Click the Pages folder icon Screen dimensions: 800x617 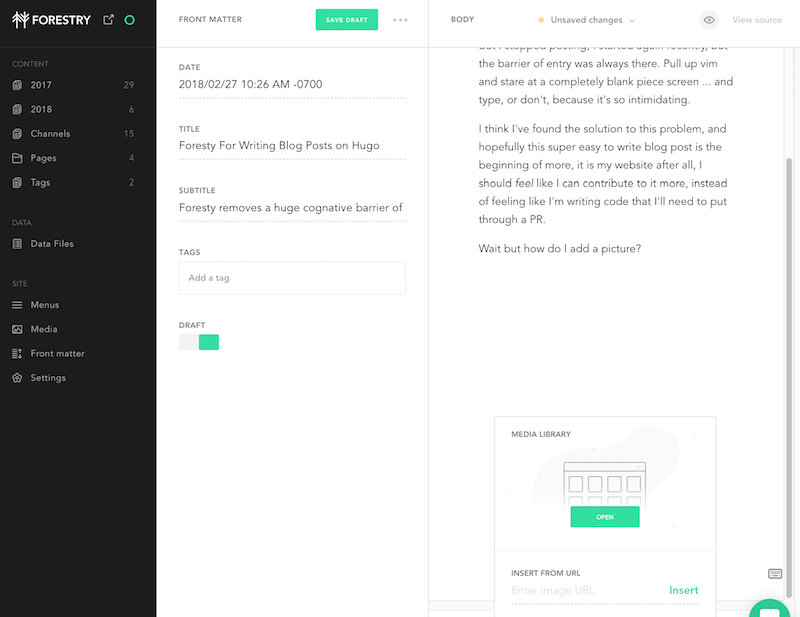tap(17, 158)
